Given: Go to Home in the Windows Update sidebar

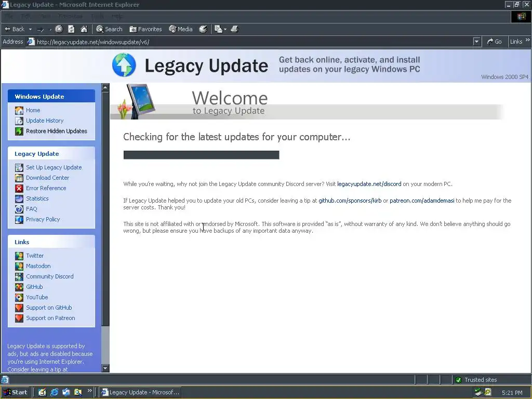Looking at the screenshot, I should [33, 110].
